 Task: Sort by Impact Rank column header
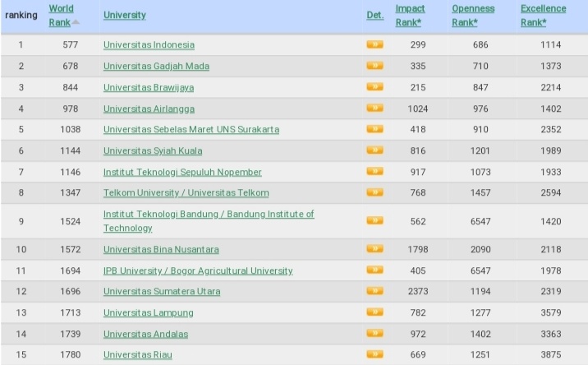coord(410,16)
